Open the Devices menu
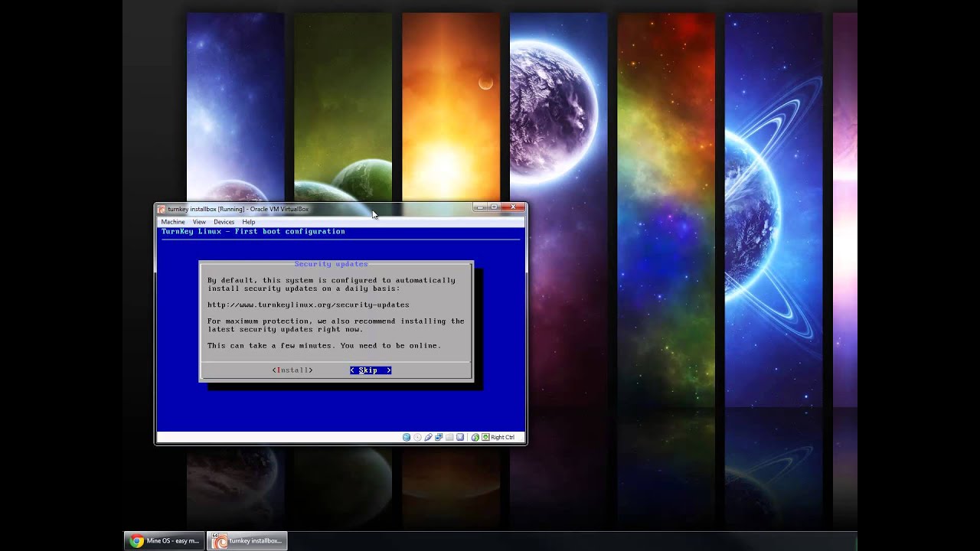 point(224,222)
